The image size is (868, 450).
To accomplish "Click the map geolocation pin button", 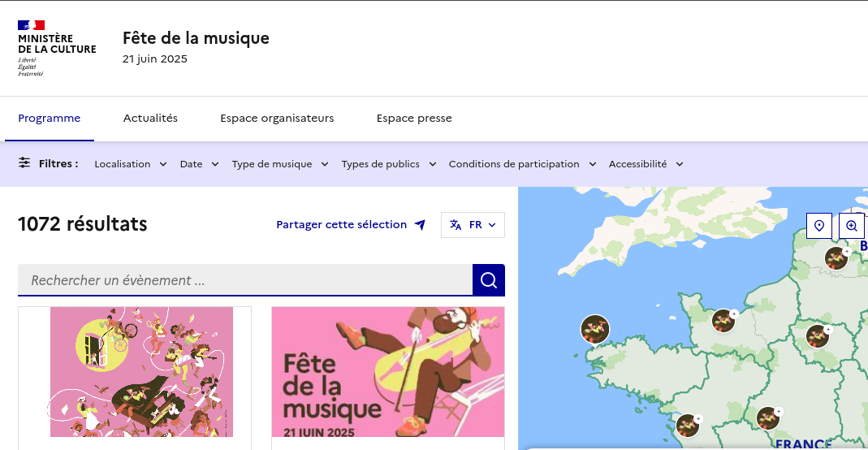I will tap(818, 226).
